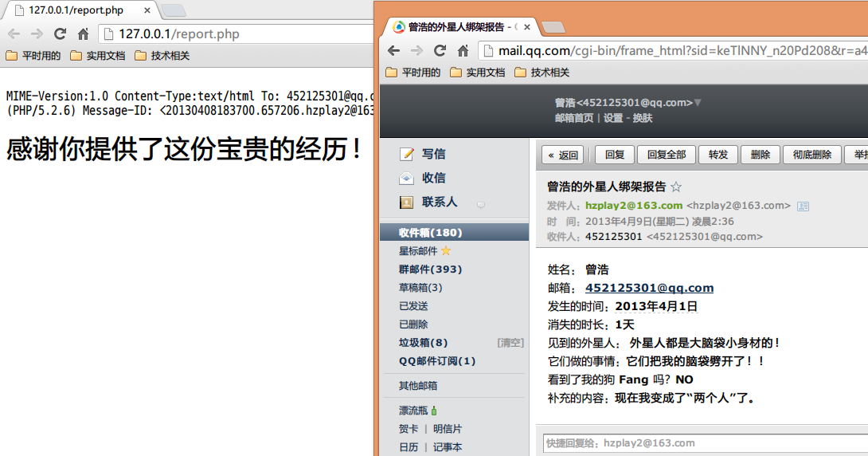This screenshot has height=456, width=868.
Task: Click address bar showing 127.0.0.1/report.php
Action: pos(237,34)
